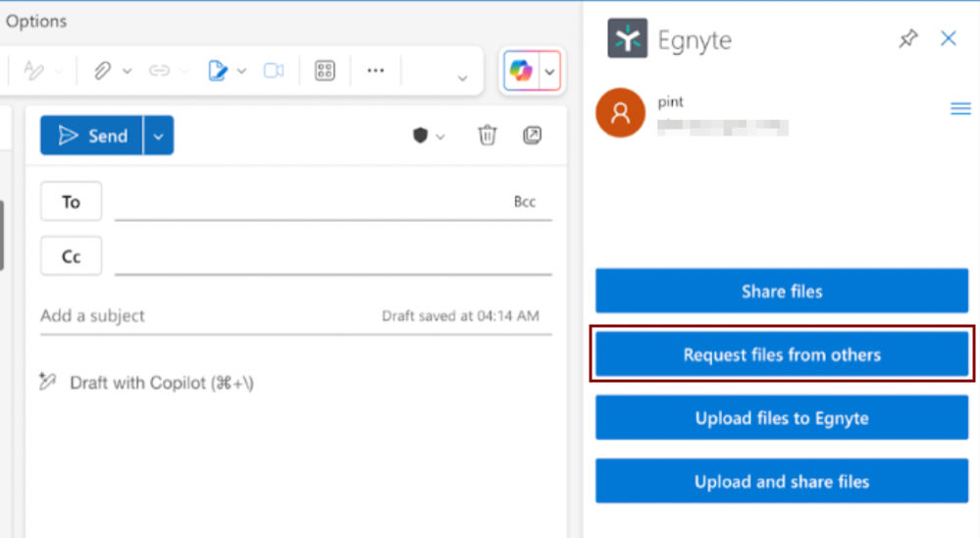
Task: Expand the attach file dropdown arrow
Action: coord(127,72)
